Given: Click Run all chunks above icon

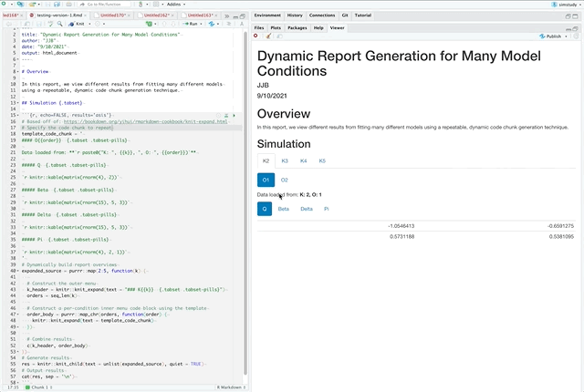Looking at the screenshot, I should point(226,115).
